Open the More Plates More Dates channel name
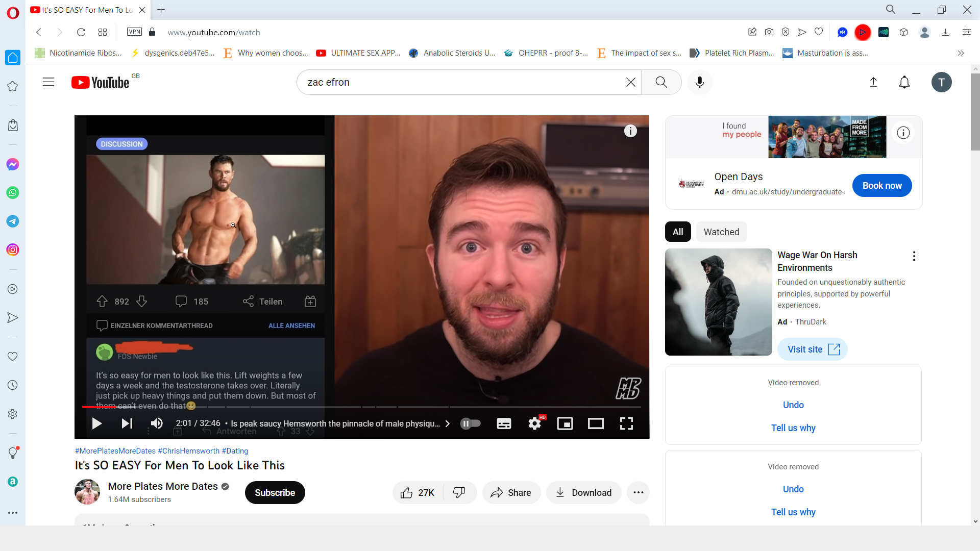 [x=163, y=486]
